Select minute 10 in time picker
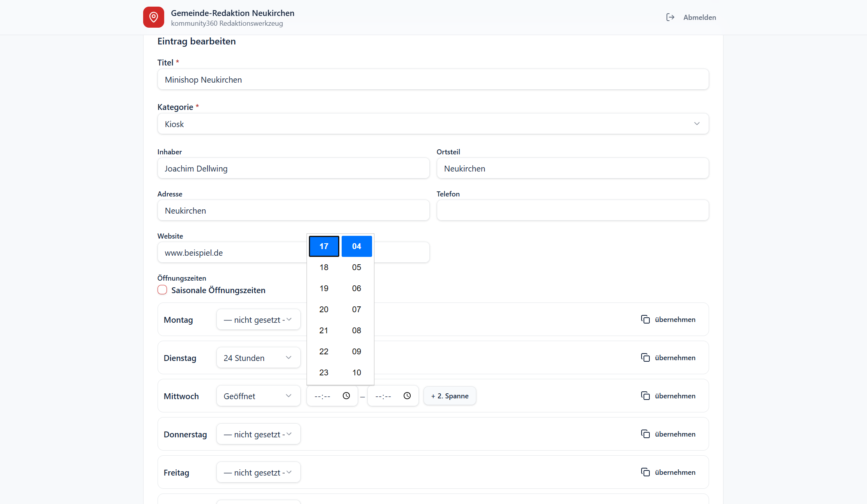 356,373
